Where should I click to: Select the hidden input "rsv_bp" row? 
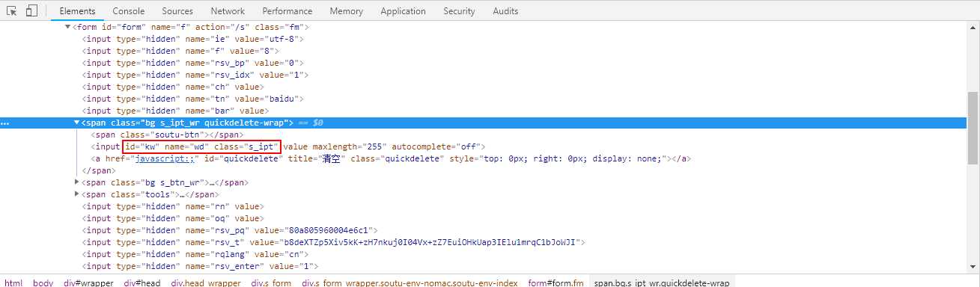click(192, 63)
